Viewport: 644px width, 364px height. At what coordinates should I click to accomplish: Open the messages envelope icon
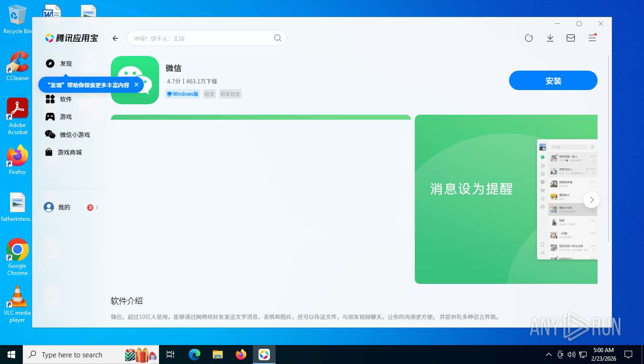571,38
